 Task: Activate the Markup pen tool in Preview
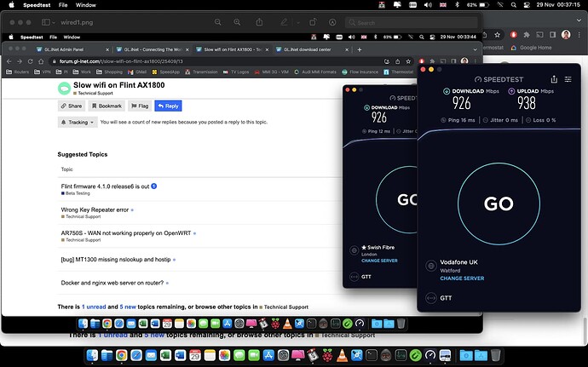coord(284,22)
